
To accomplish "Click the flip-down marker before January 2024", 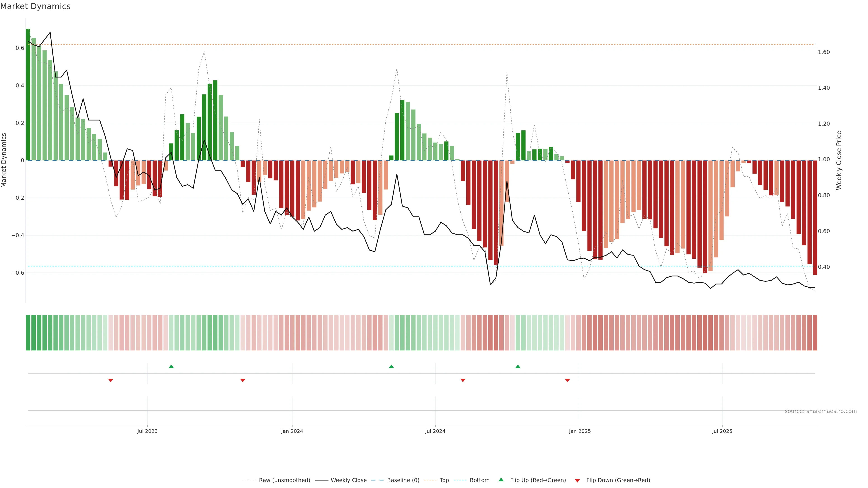I will [x=243, y=380].
